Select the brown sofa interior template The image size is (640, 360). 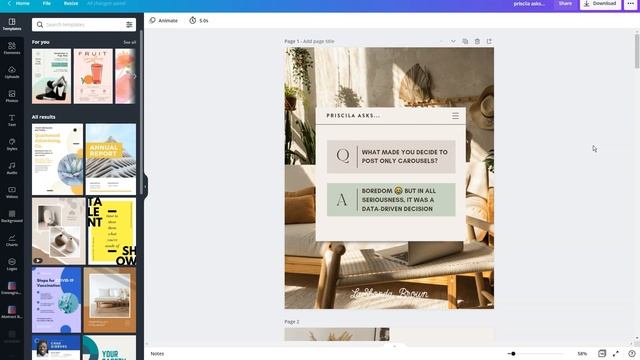point(110,300)
